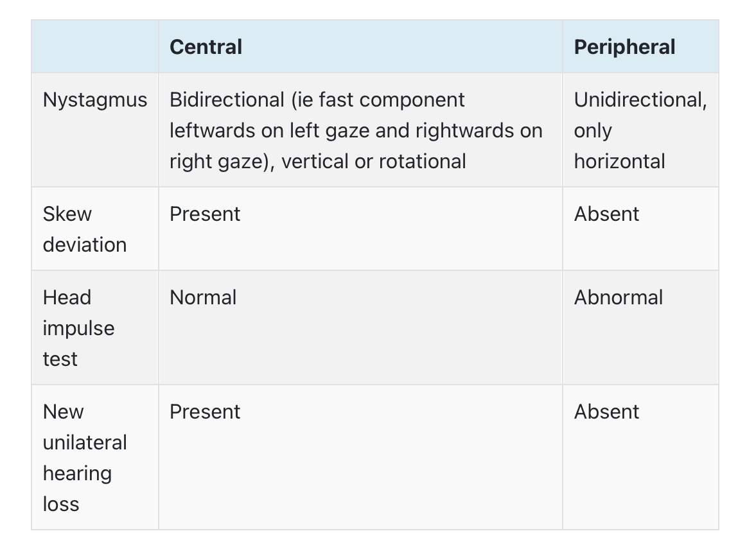The image size is (756, 547).
Task: Click the text 'vertical or rotational'
Action: coord(374,161)
